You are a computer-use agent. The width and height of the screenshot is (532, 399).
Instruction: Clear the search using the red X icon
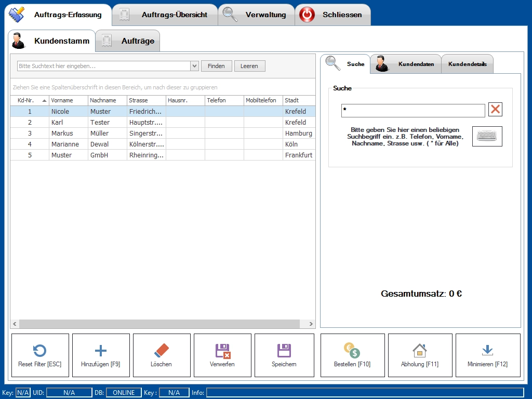[495, 109]
